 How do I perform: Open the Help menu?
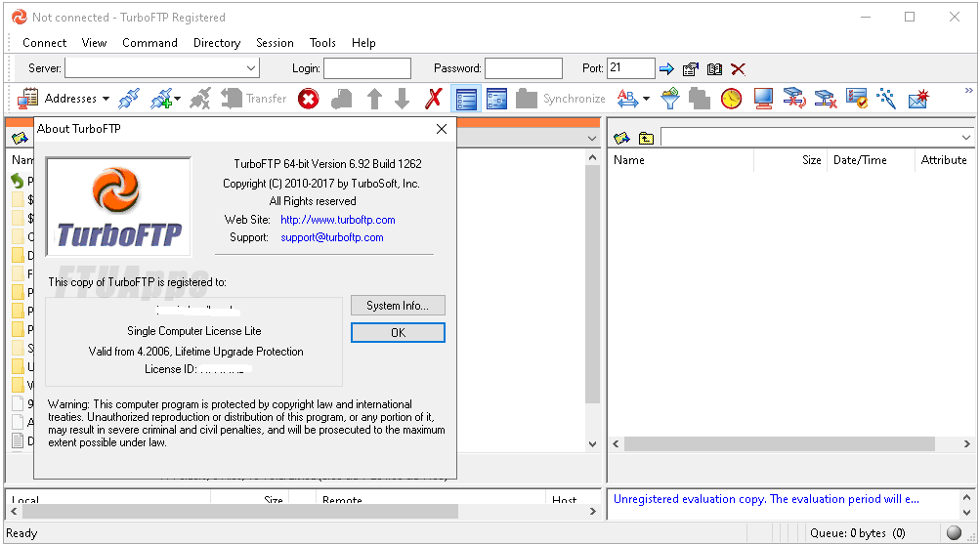tap(363, 42)
